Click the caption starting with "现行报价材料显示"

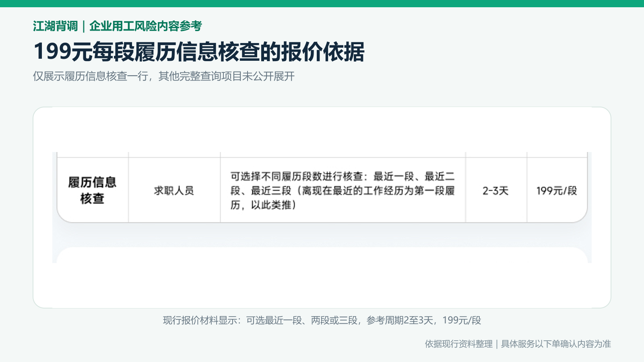(322, 321)
